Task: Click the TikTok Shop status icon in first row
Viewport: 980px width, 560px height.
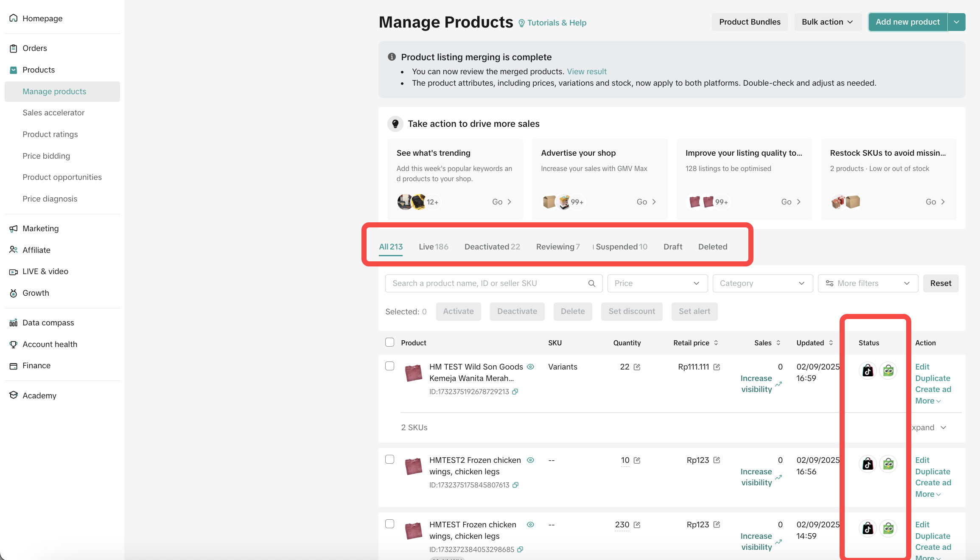Action: click(x=868, y=371)
